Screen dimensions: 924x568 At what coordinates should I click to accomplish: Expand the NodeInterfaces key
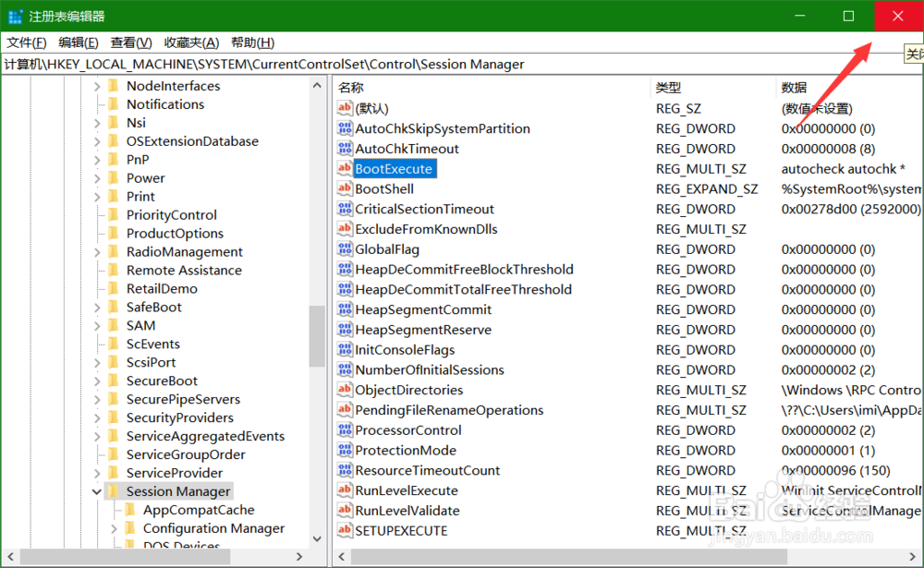pos(97,86)
